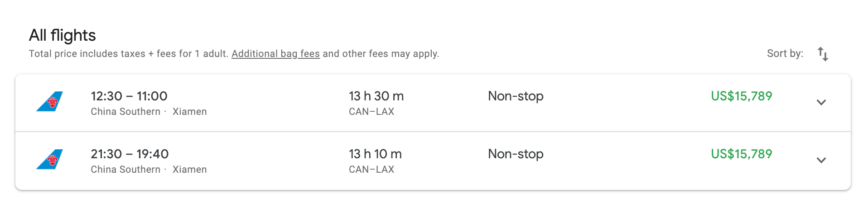Expand the 12:30 – 11:00 flight details
This screenshot has width=868, height=208.
821,102
